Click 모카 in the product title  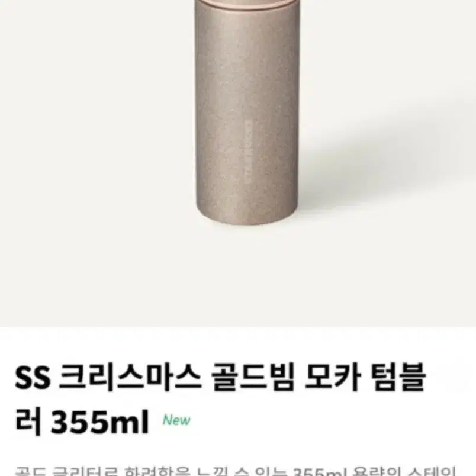(x=333, y=378)
